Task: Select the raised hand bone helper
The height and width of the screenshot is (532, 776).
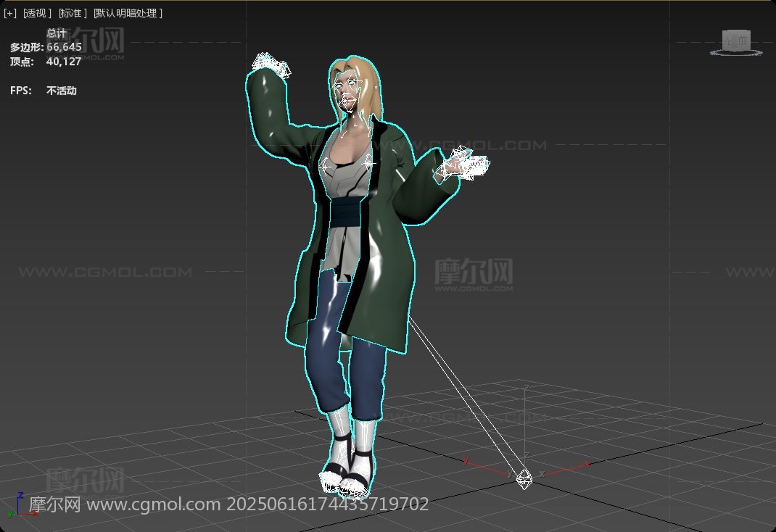Action: (271, 65)
